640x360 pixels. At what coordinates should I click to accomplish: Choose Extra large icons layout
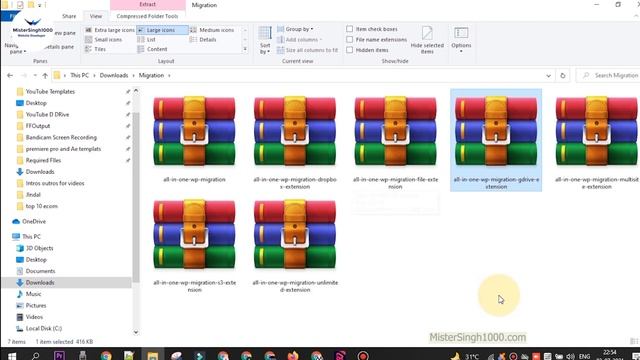[x=110, y=30]
